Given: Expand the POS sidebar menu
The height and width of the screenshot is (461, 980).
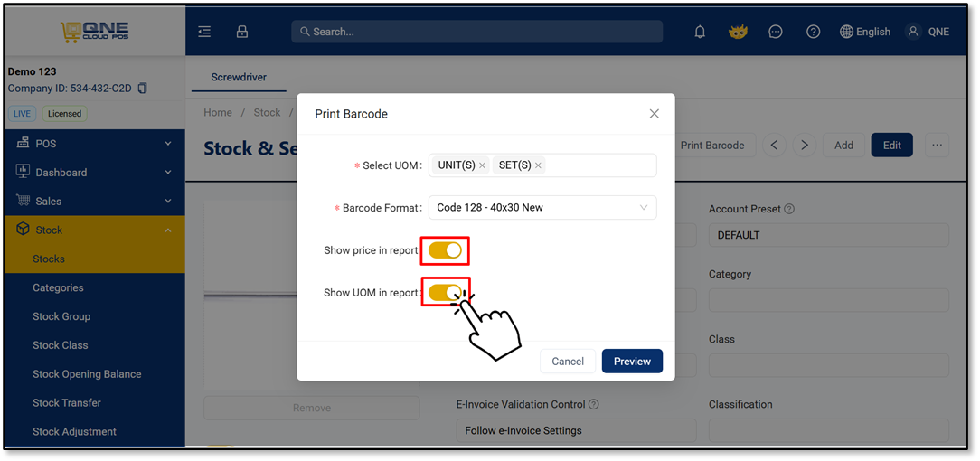Looking at the screenshot, I should tap(95, 144).
